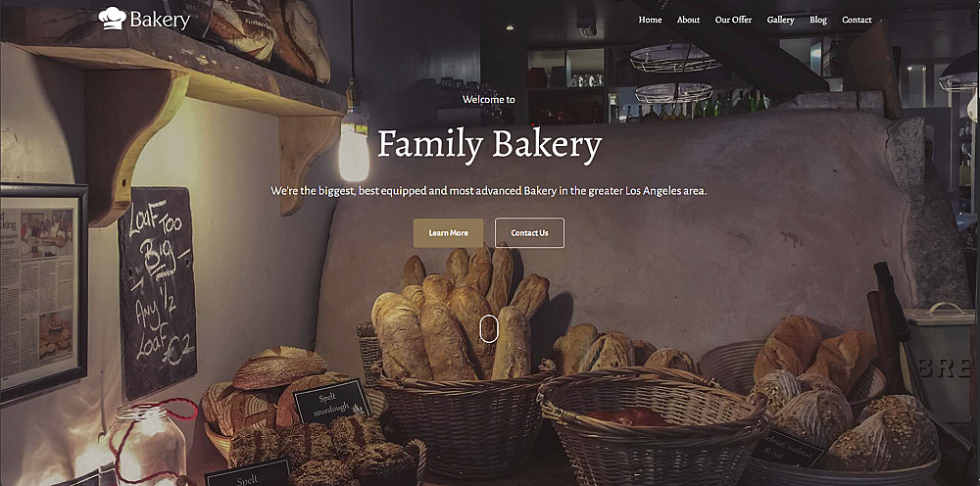Go to the Home page
The image size is (980, 486).
click(650, 20)
